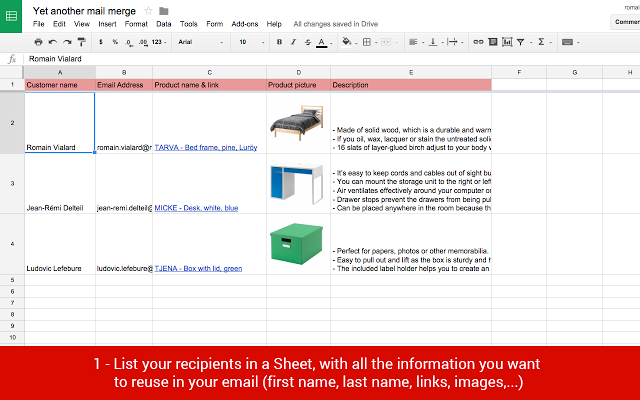Select the Ludovic Lefebure cell
Viewport: 640px width, 400px height.
[x=60, y=244]
